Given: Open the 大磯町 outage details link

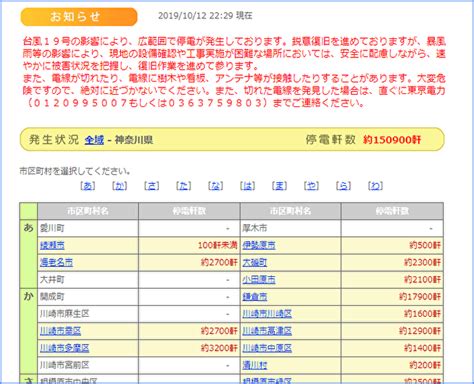Looking at the screenshot, I should (x=255, y=263).
